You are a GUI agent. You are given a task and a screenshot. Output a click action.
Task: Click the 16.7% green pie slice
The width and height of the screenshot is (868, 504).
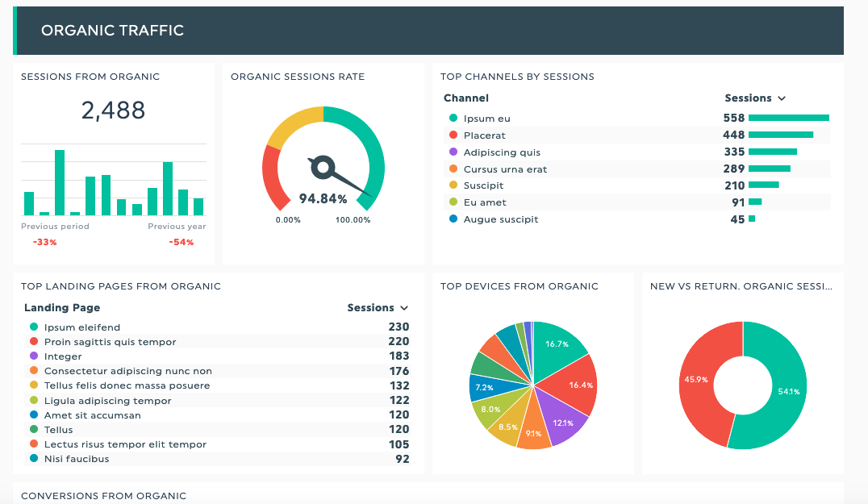coord(557,348)
